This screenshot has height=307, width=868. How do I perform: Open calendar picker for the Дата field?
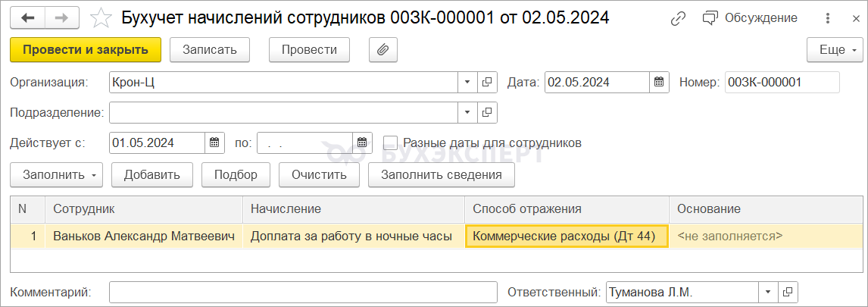659,82
